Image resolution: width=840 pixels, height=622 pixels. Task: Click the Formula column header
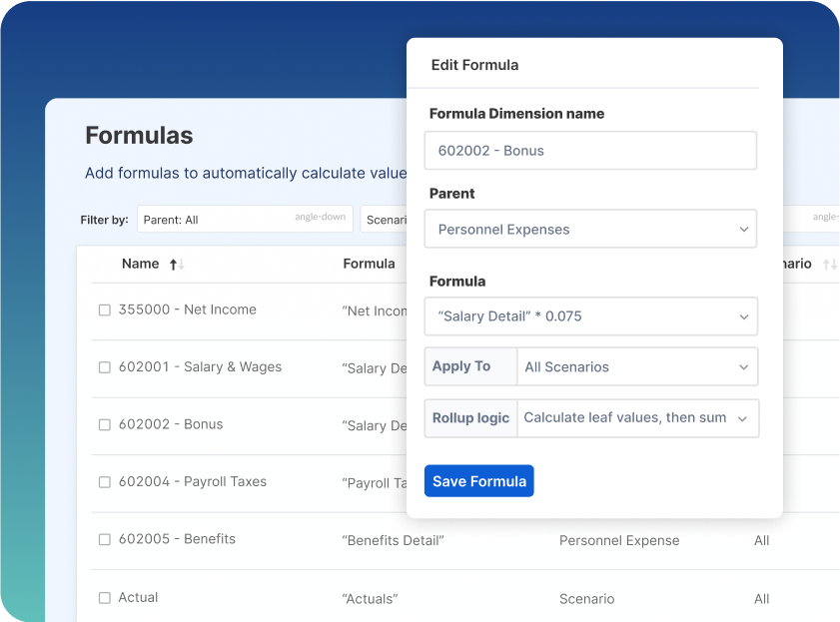tap(369, 264)
